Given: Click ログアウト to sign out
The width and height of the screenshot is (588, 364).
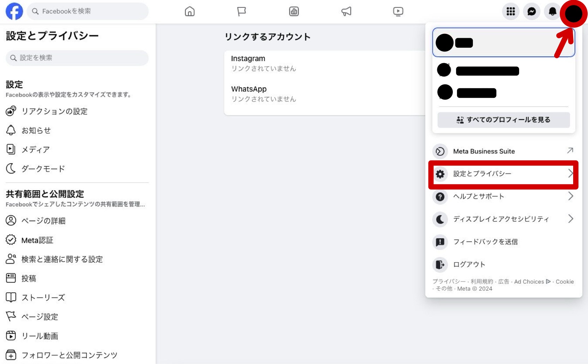Looking at the screenshot, I should (469, 264).
